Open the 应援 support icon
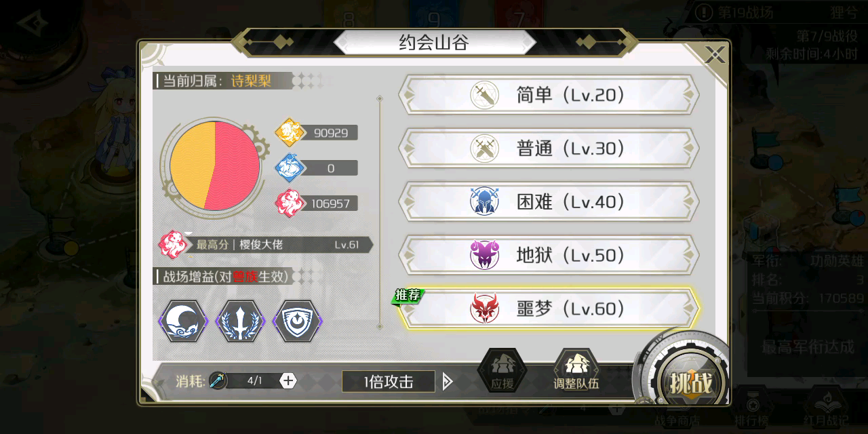The height and width of the screenshot is (434, 868). [x=502, y=370]
